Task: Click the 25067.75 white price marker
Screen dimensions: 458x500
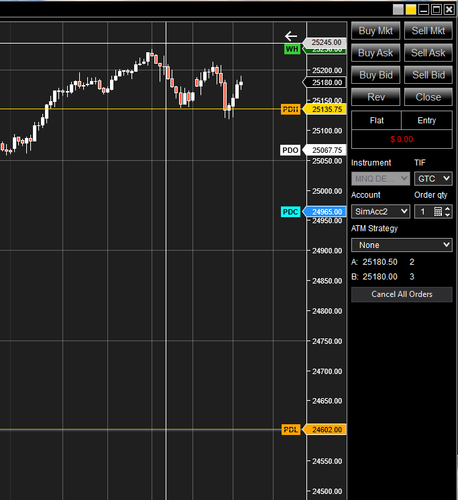Action: (x=325, y=150)
